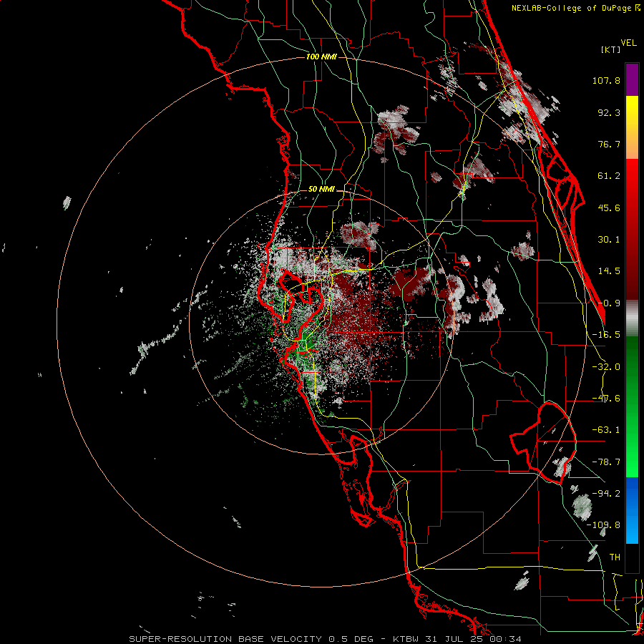Click the gray near-zero segment of color bar

[x=632, y=318]
